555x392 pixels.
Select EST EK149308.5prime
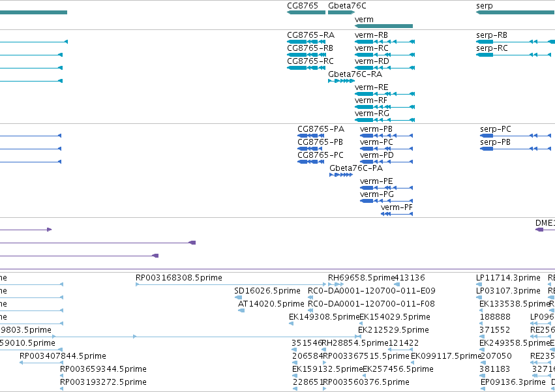coord(292,324)
